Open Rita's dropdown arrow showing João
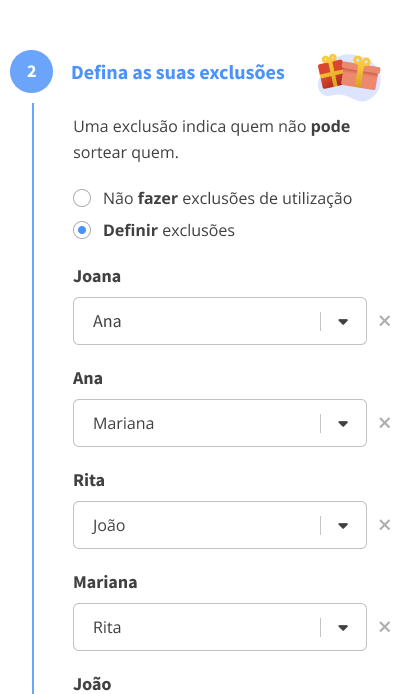The width and height of the screenshot is (412, 694). pos(343,525)
